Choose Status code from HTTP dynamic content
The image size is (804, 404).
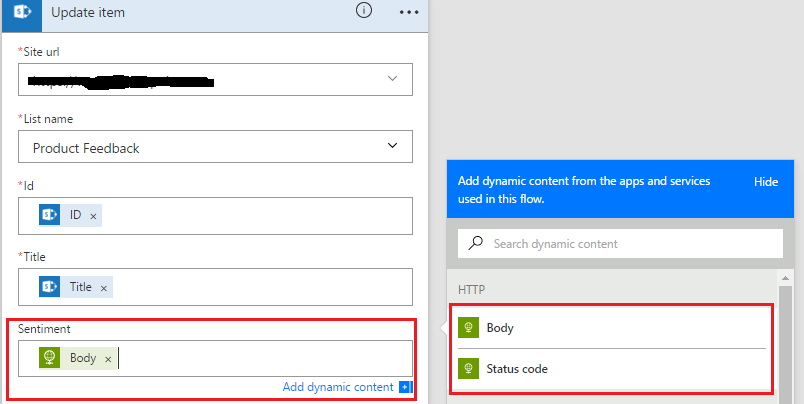(611, 369)
